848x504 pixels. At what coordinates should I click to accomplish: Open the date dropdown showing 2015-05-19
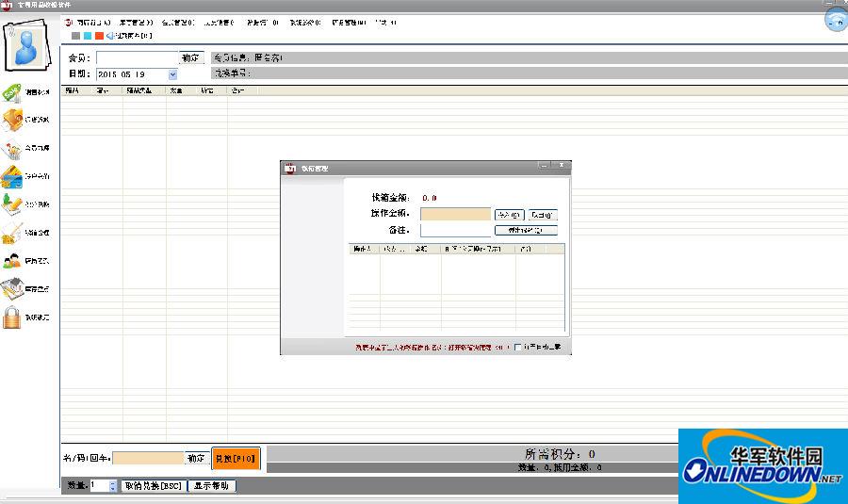[x=172, y=74]
